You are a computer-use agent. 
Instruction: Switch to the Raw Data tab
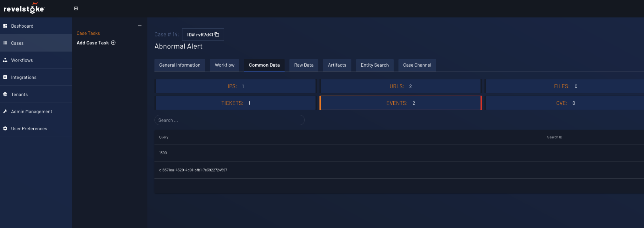(x=304, y=65)
